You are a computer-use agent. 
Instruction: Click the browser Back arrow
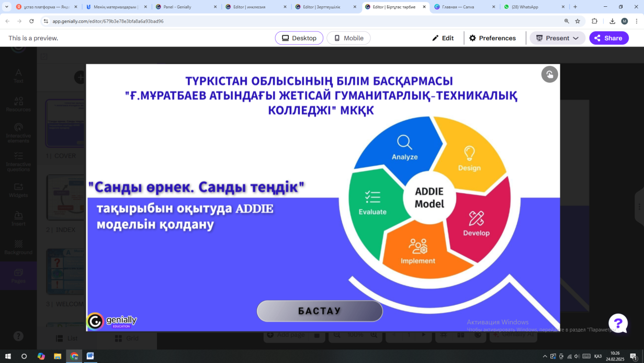pyautogui.click(x=7, y=21)
